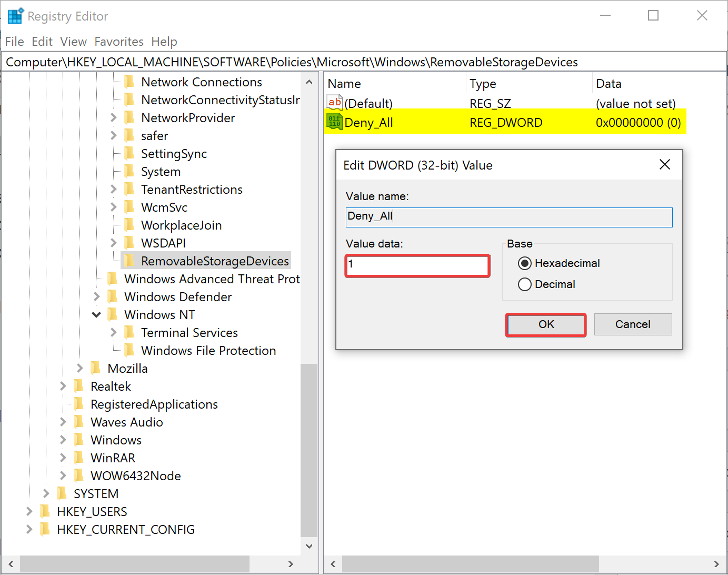Click the RegisteredApplications folder icon
The image size is (728, 575).
(78, 404)
